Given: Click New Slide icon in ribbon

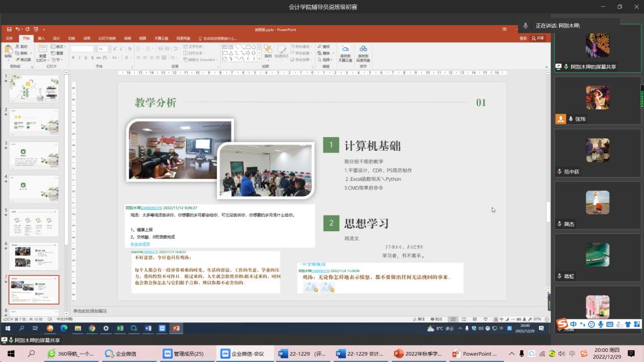Looking at the screenshot, I should pyautogui.click(x=43, y=51).
